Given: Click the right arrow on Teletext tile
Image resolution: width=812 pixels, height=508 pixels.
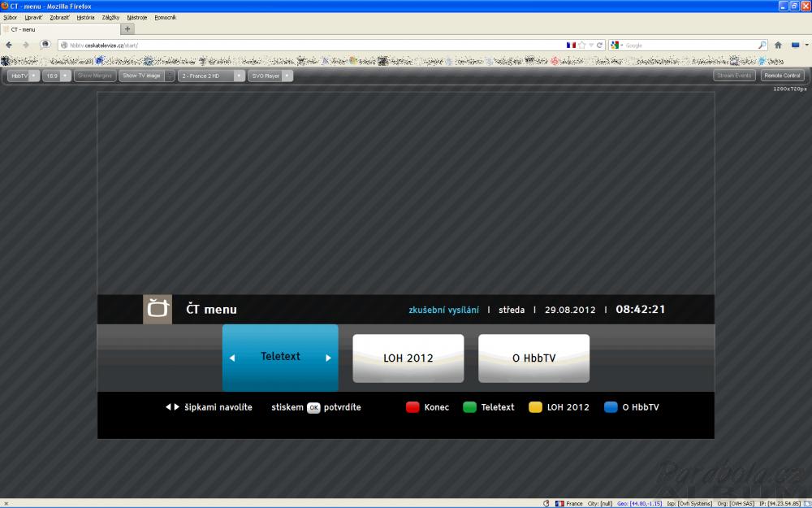Looking at the screenshot, I should pos(328,358).
